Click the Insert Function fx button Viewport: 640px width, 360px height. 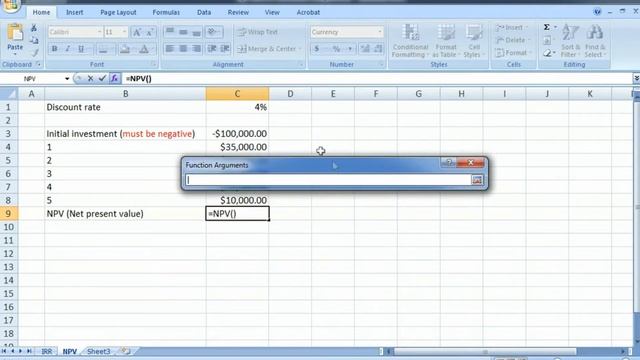pyautogui.click(x=115, y=78)
